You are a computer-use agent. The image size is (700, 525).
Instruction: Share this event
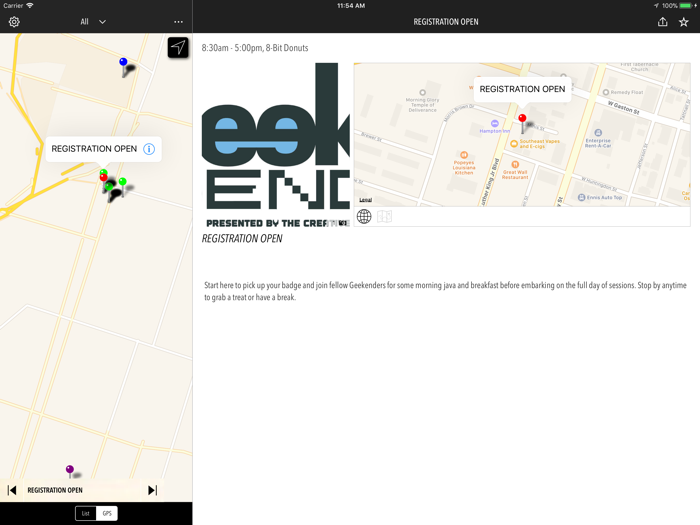tap(662, 21)
